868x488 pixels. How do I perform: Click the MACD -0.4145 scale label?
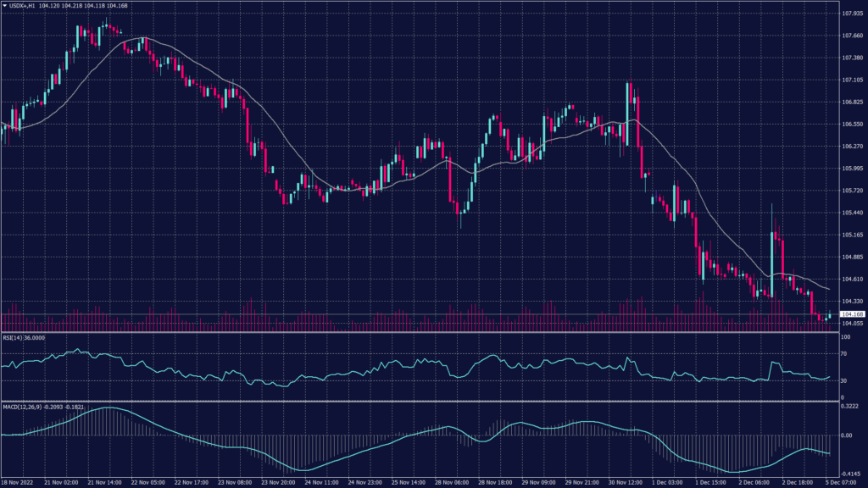click(x=850, y=473)
